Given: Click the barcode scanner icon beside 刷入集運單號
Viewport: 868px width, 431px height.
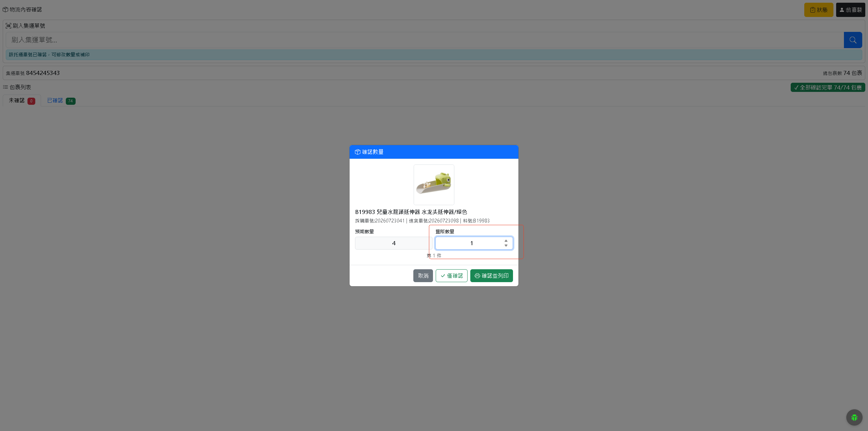Looking at the screenshot, I should click(x=8, y=26).
